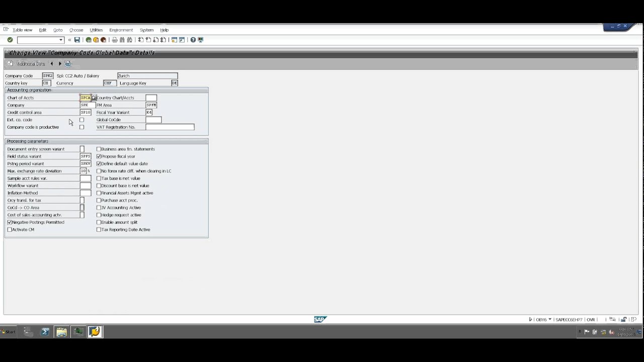Click the Max. exchange rate deviation field

point(84,171)
